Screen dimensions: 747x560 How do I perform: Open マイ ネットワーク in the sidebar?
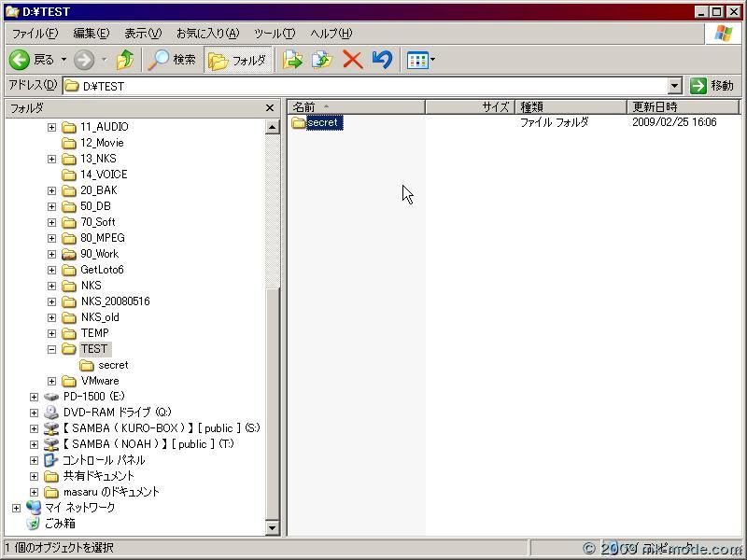pos(80,507)
